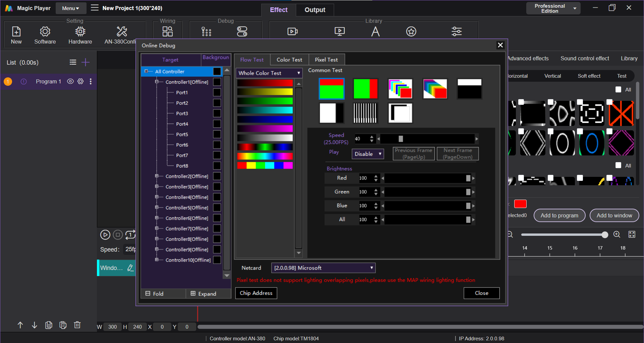The width and height of the screenshot is (644, 343).
Task: Click the Fold button
Action: click(x=163, y=294)
